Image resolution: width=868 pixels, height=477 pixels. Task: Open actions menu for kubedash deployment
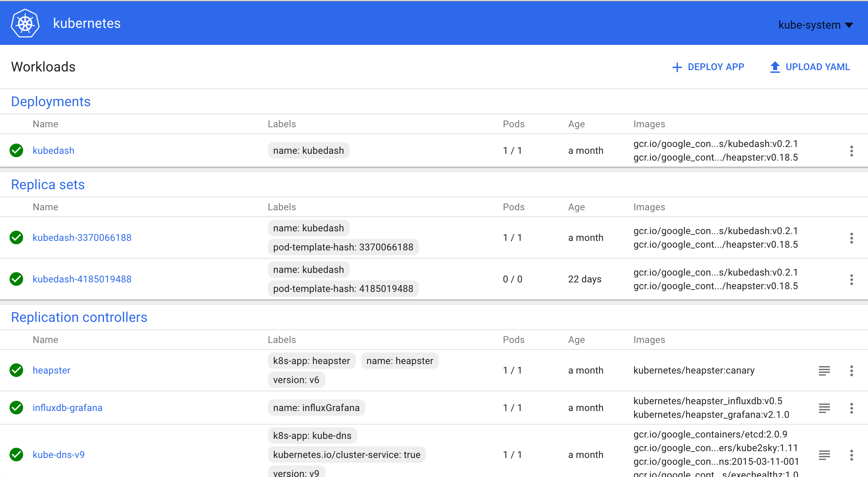852,151
